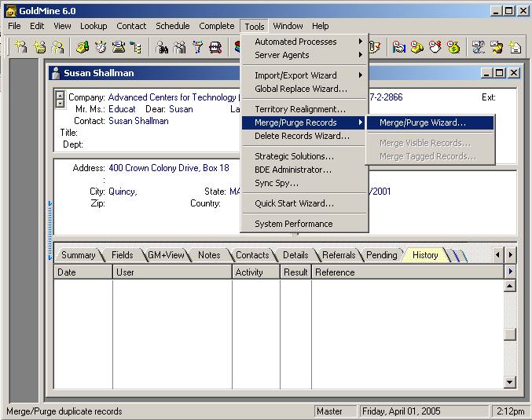
Task: Click the arrow at right of Reference column
Action: [x=511, y=271]
